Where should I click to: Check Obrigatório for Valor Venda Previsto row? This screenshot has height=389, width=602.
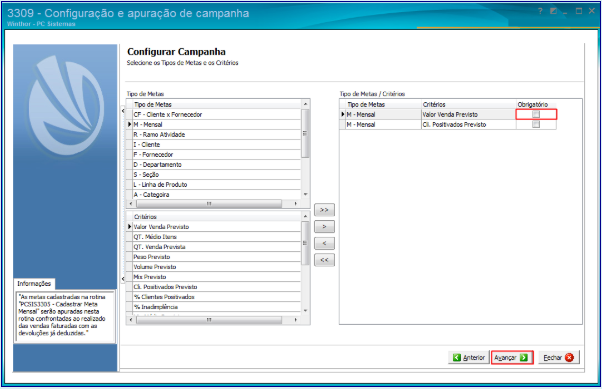click(x=536, y=114)
